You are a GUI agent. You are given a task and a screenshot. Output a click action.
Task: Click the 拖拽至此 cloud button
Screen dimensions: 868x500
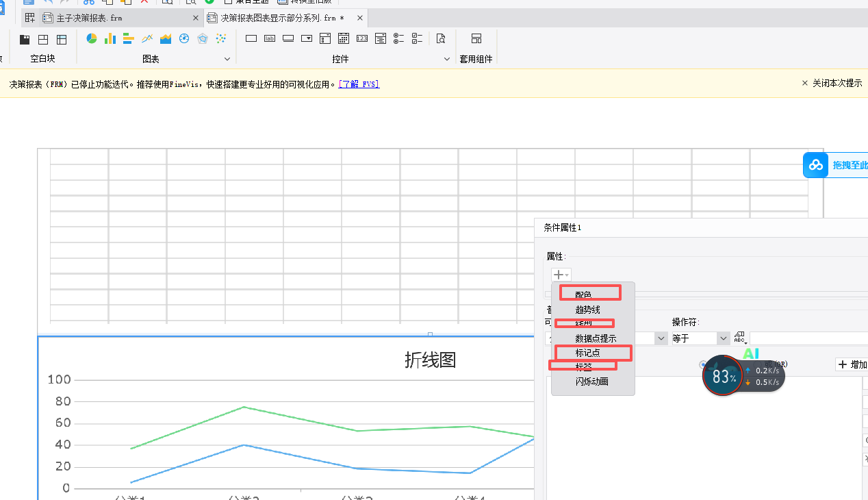835,165
